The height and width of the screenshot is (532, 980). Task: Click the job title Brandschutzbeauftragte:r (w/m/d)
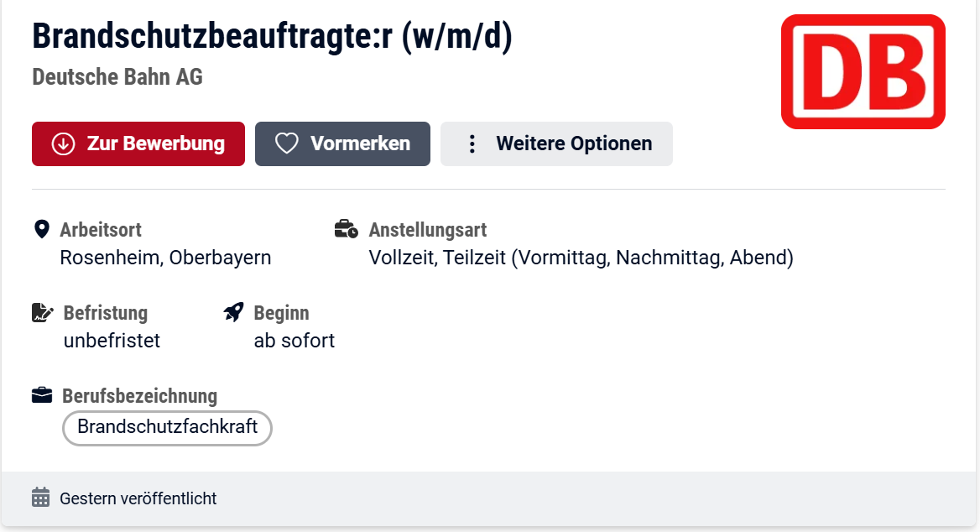click(272, 36)
